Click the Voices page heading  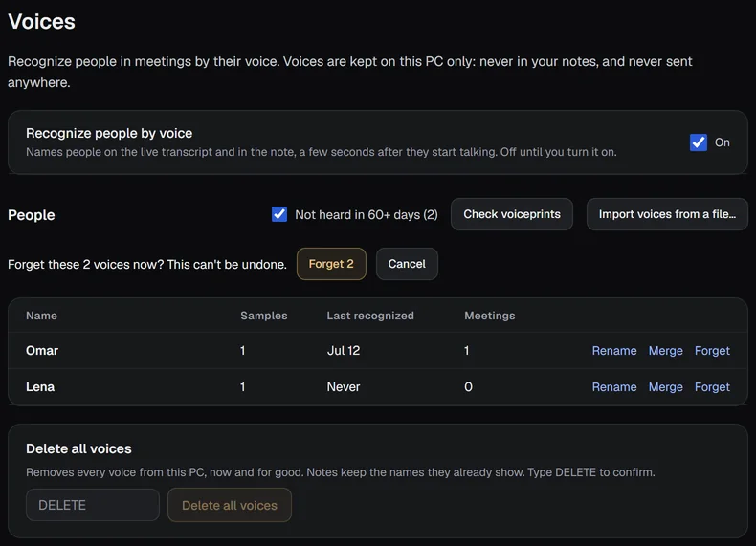click(41, 22)
